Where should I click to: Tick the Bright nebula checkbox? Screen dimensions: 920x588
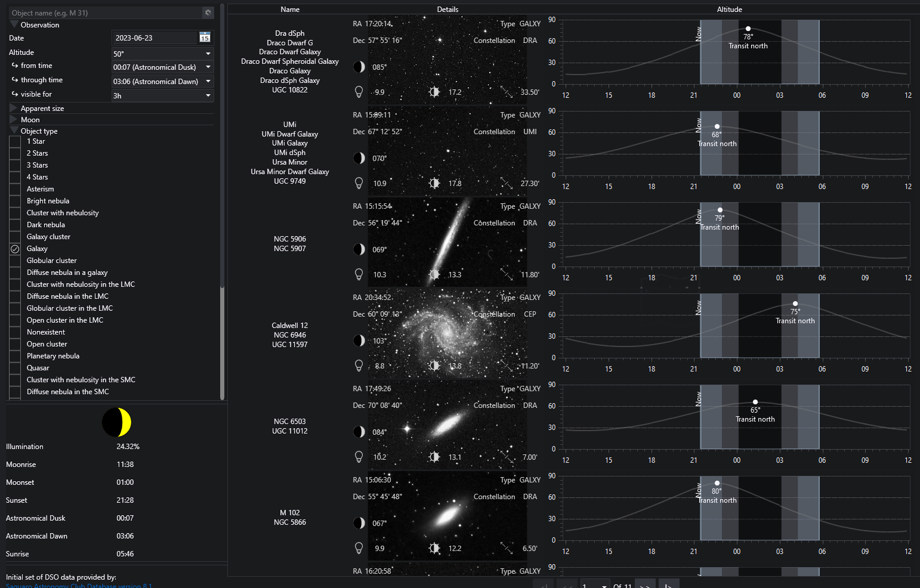tap(15, 201)
